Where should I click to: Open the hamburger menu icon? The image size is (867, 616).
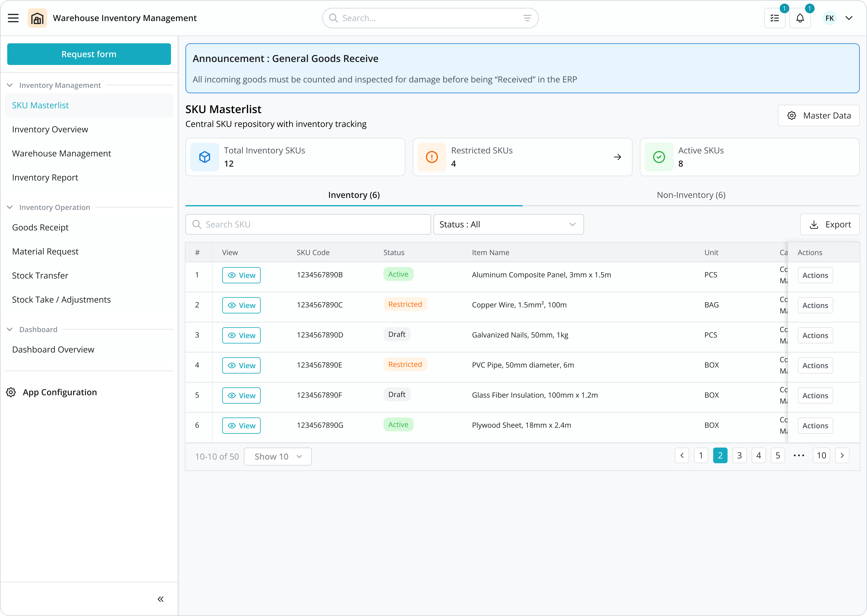[x=13, y=18]
